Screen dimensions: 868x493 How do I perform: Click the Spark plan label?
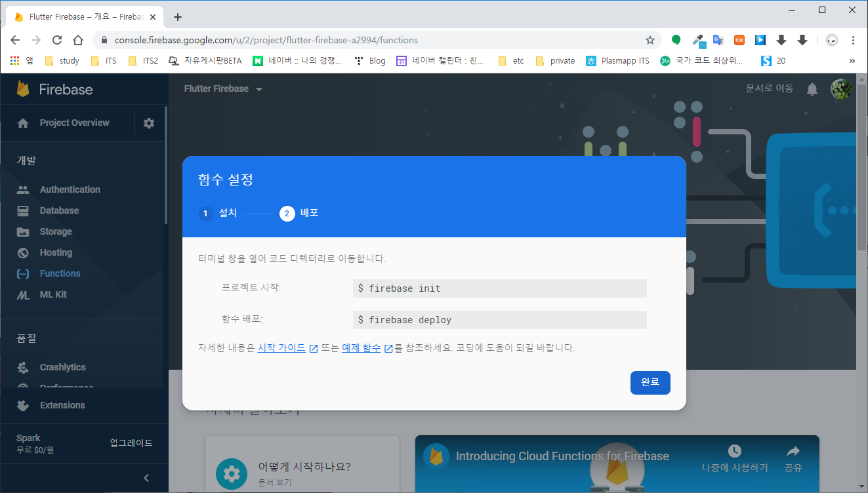pos(28,438)
